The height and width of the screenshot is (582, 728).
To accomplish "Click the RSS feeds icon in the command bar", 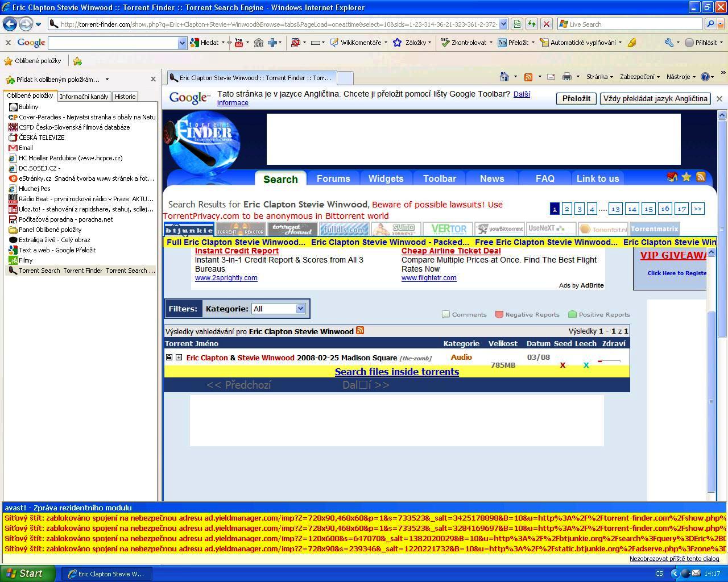I will [528, 77].
